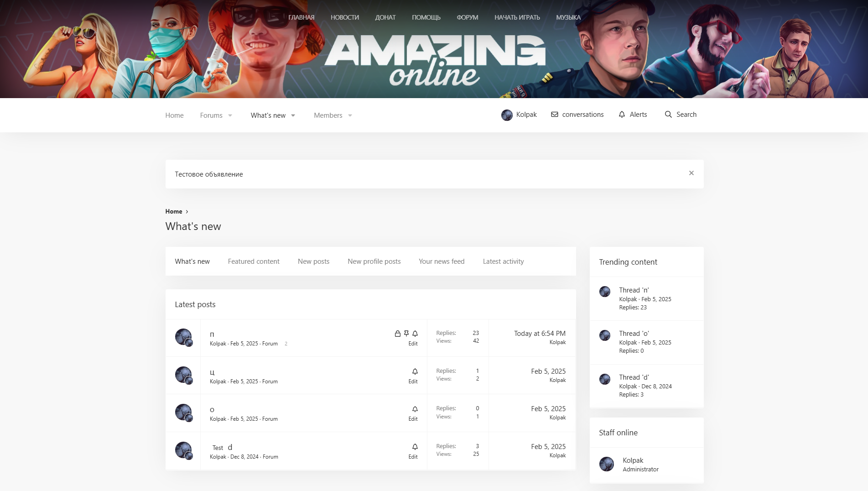This screenshot has height=491, width=868.
Task: Open the Latest activity tab
Action: [503, 261]
